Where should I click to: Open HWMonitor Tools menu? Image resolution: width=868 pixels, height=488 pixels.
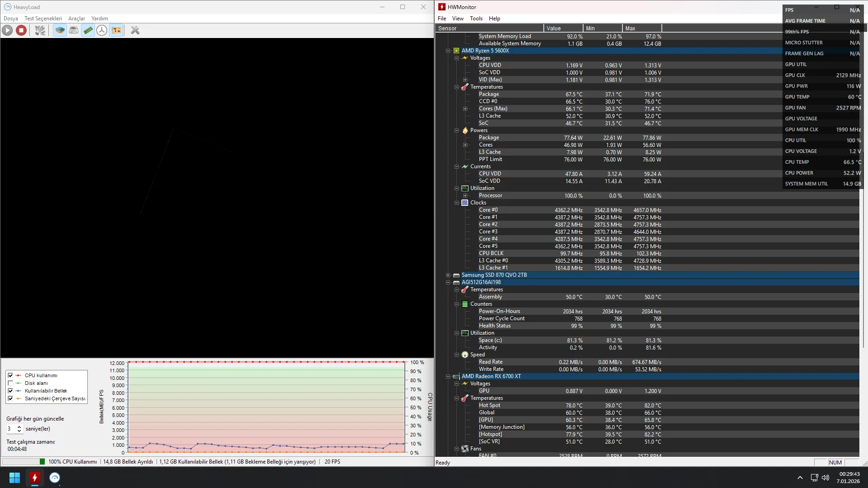pyautogui.click(x=476, y=19)
